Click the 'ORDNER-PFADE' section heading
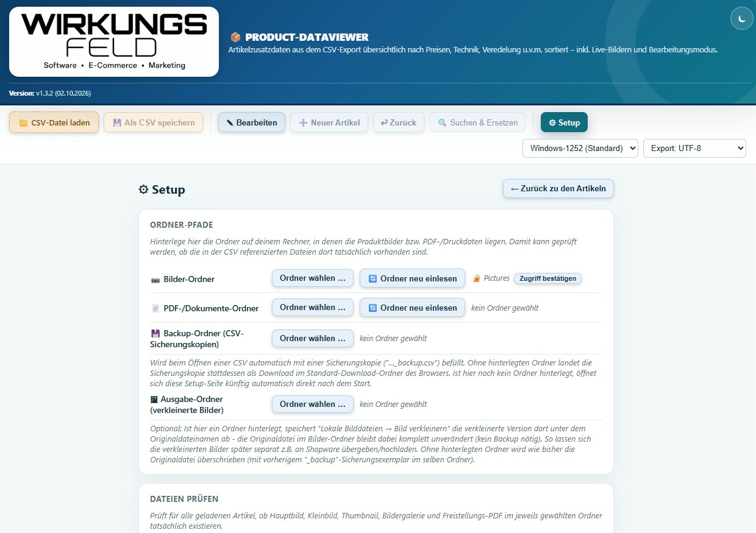Viewport: 756px width, 533px height. tap(182, 225)
